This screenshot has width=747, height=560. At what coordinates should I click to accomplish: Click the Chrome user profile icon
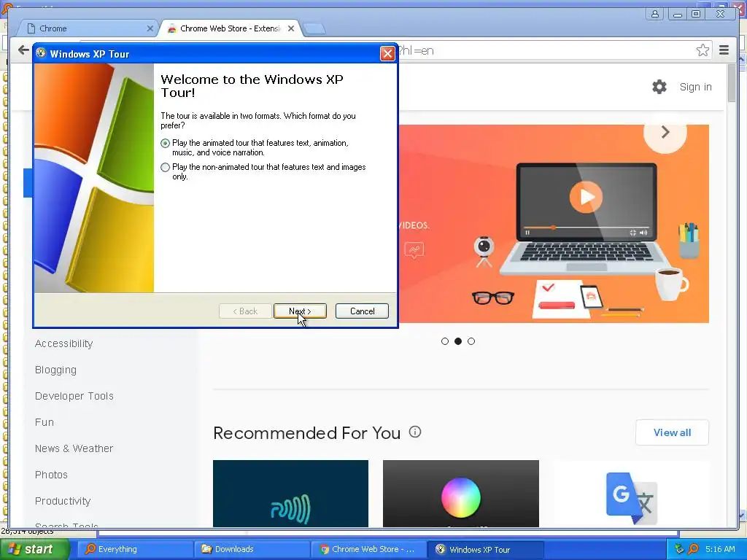655,14
